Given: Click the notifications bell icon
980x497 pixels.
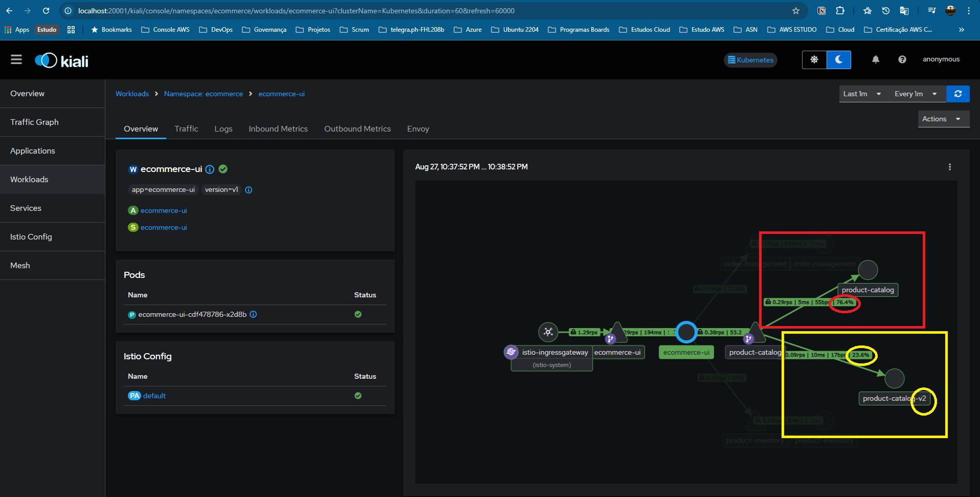Looking at the screenshot, I should tap(875, 60).
